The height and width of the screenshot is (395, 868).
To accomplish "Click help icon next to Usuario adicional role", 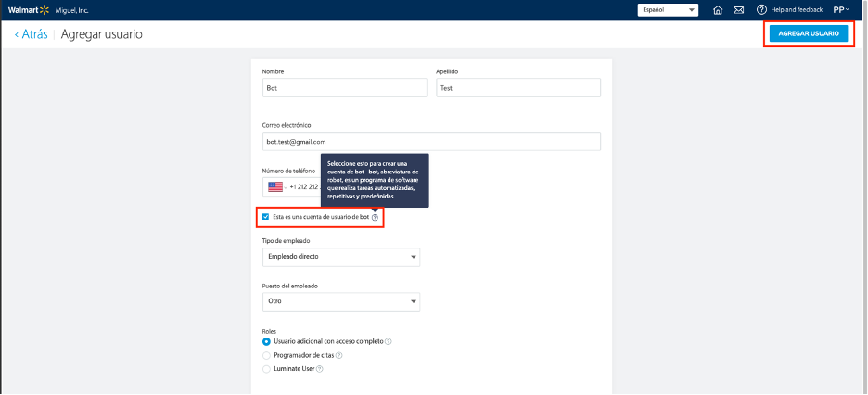I will (388, 341).
